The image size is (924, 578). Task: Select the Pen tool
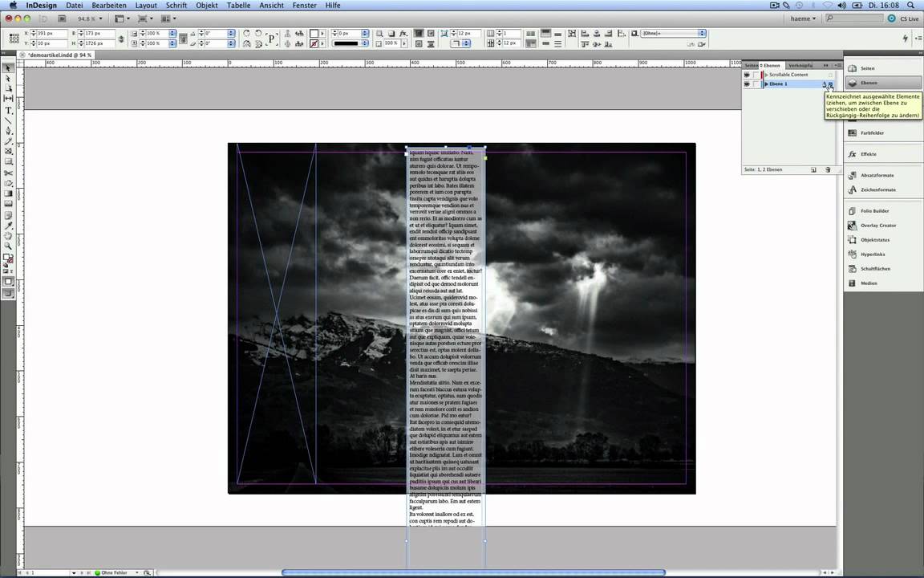pyautogui.click(x=8, y=130)
